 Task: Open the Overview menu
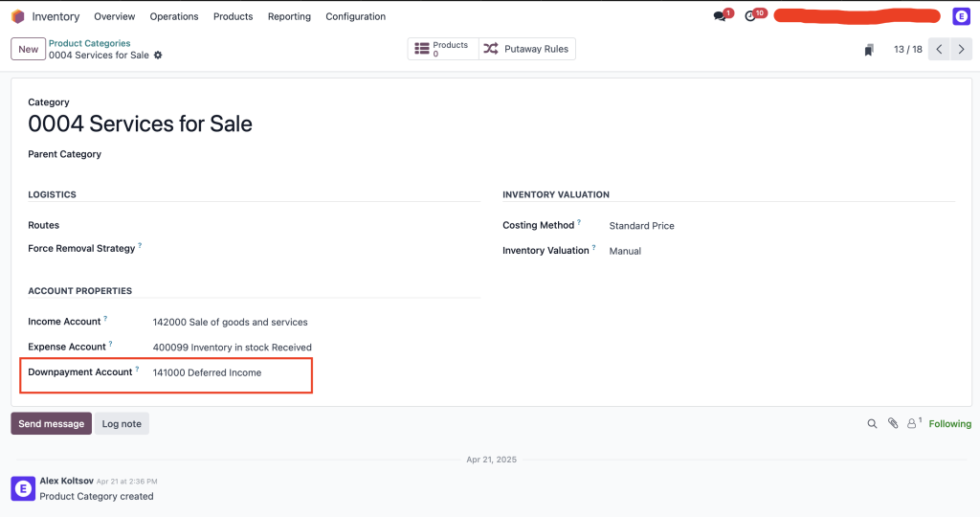(x=115, y=16)
